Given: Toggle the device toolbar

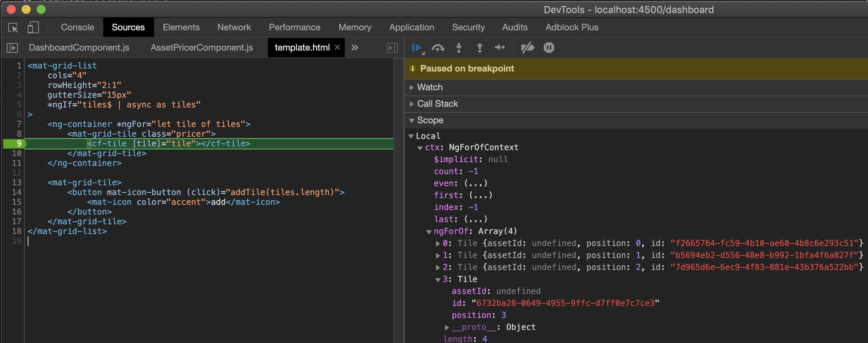Looking at the screenshot, I should click(x=34, y=27).
